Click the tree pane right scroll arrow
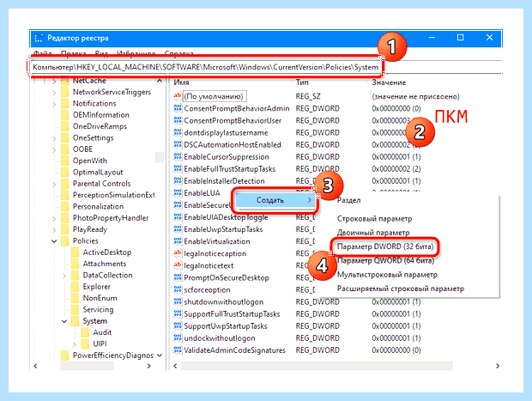Screen dimensions: 532x401 pos(148,366)
